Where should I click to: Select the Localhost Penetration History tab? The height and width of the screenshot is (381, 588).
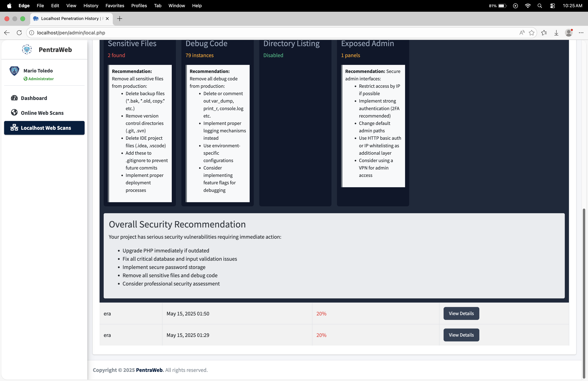70,19
